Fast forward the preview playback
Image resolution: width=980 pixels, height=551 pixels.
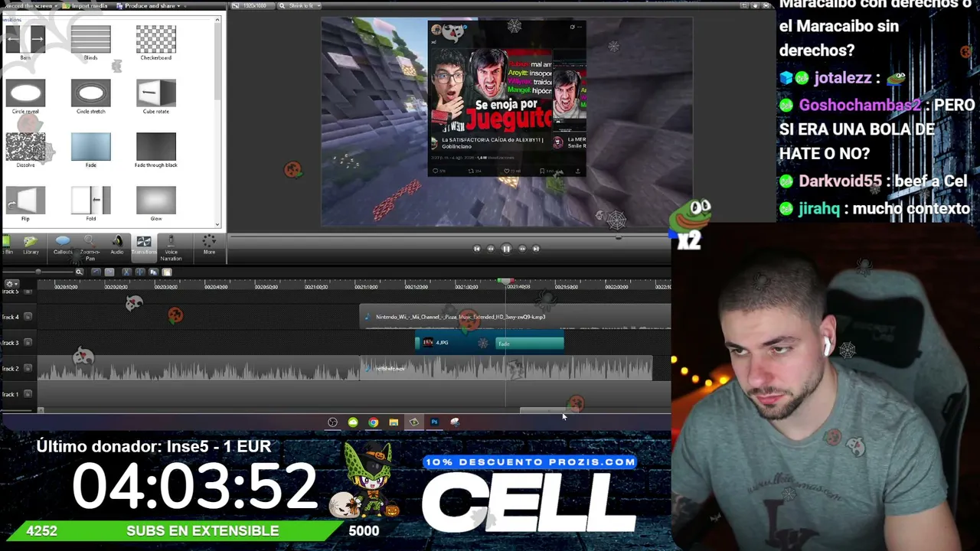(522, 249)
